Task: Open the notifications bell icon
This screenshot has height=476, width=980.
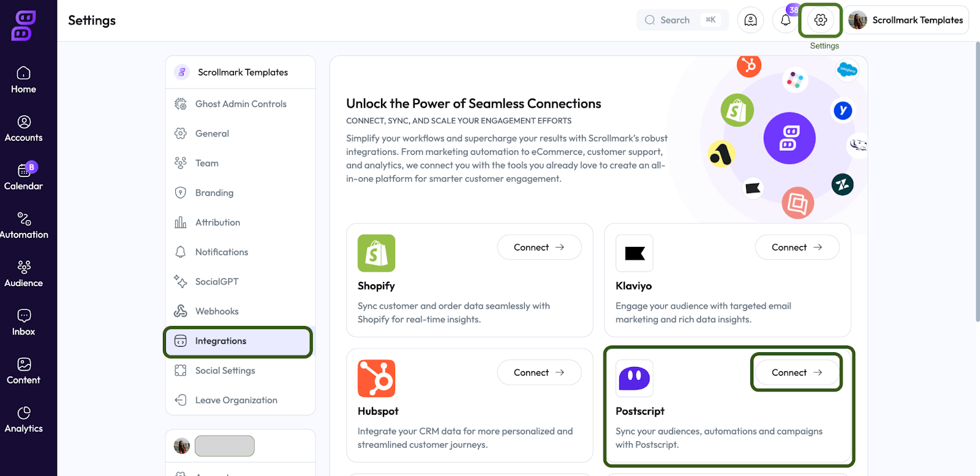Action: [786, 20]
